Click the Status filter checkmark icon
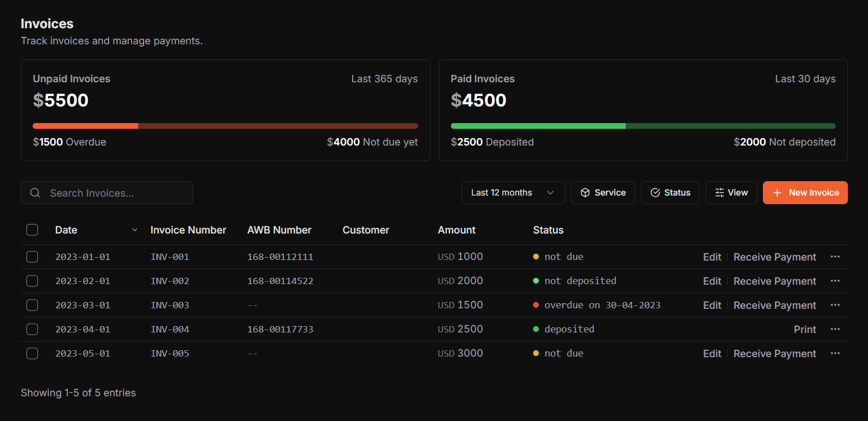The height and width of the screenshot is (421, 868). pyautogui.click(x=655, y=192)
